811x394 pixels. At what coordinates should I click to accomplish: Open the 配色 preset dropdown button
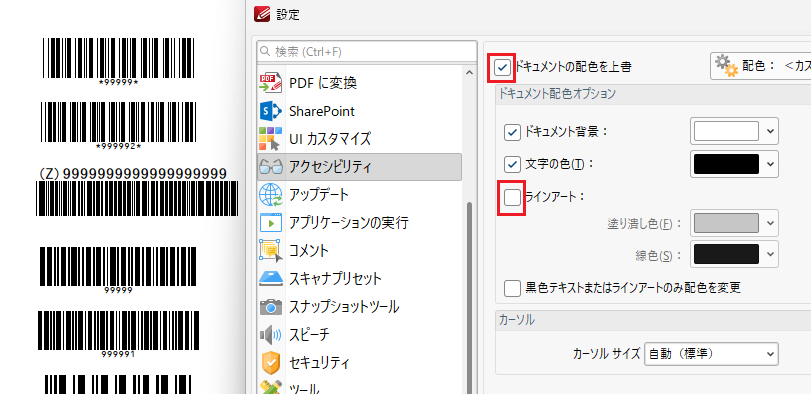(x=760, y=66)
